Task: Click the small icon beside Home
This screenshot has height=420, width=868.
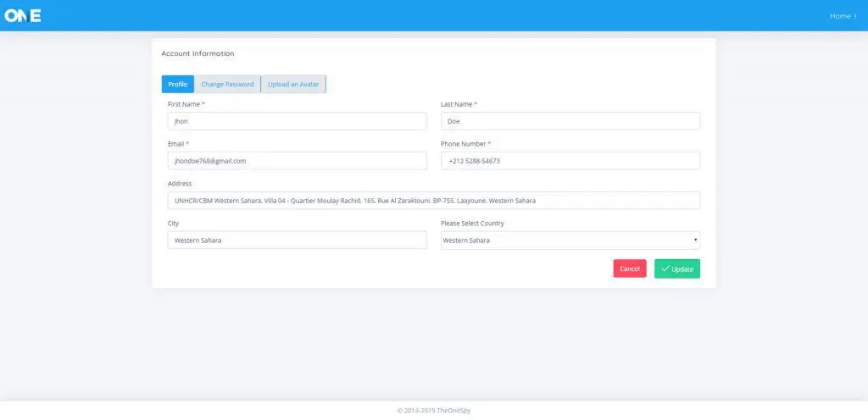Action: tap(855, 16)
